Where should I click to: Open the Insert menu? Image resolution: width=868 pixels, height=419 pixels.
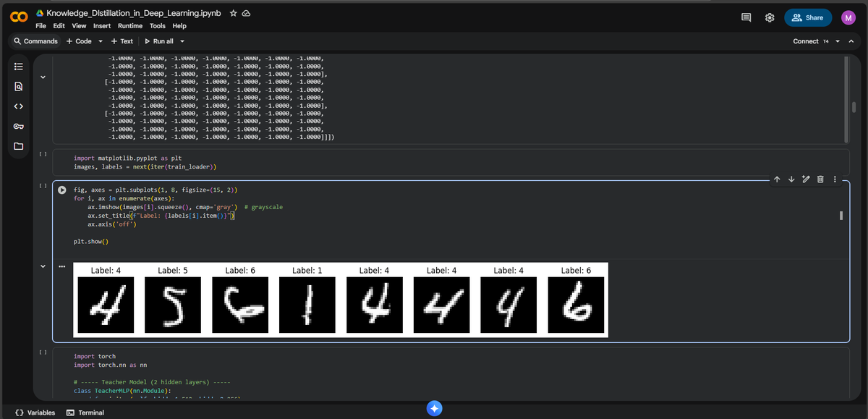pyautogui.click(x=101, y=25)
